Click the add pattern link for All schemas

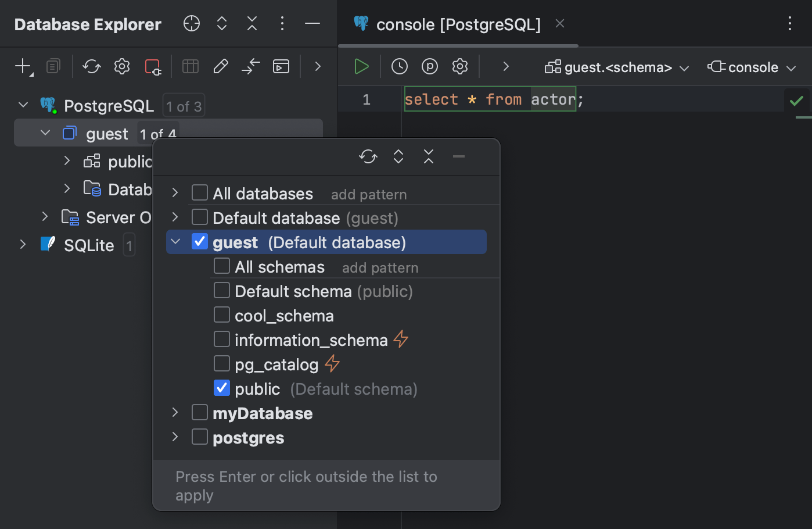[380, 267]
